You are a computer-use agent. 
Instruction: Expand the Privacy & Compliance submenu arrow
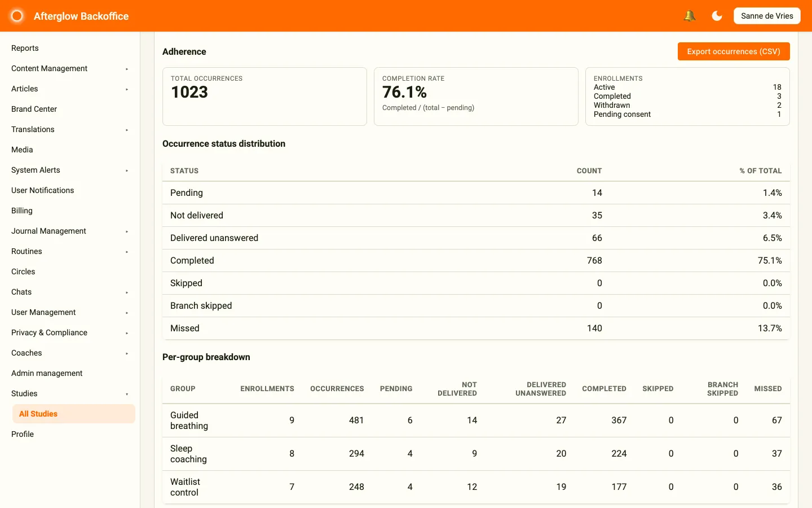click(127, 333)
